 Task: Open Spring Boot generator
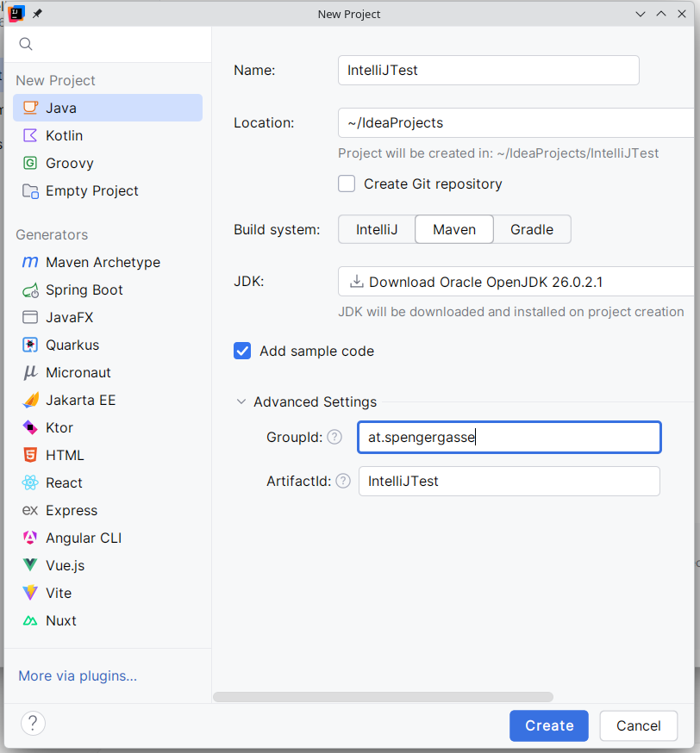(x=108, y=290)
